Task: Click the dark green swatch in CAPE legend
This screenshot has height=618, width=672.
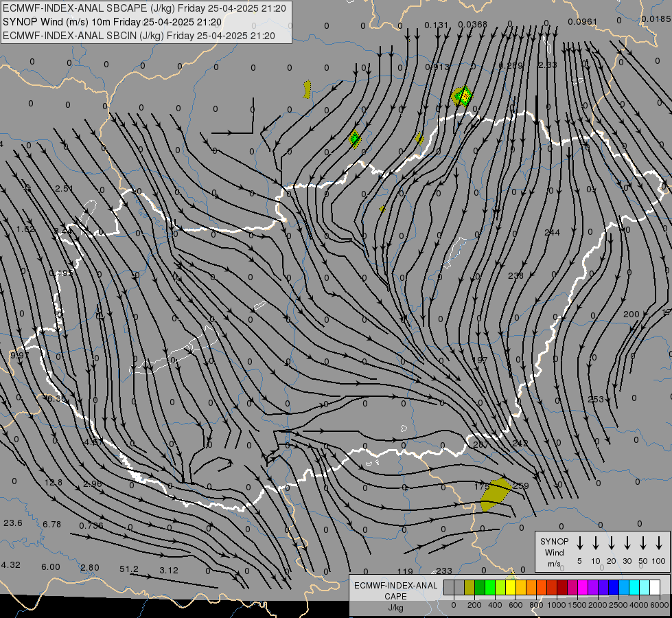Action: 480,588
